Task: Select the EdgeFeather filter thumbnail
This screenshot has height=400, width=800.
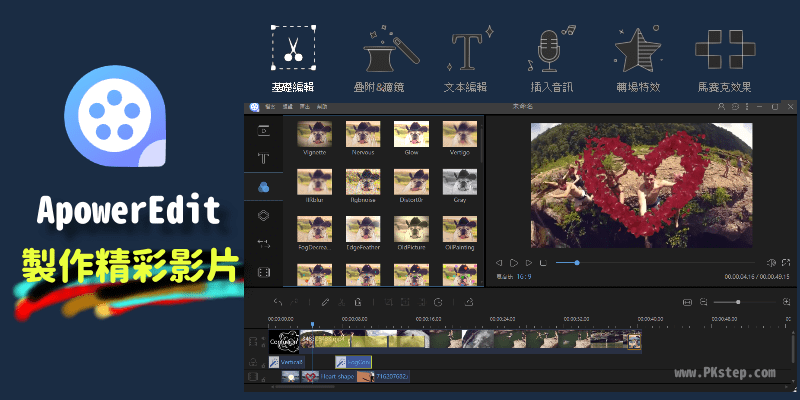Action: [x=363, y=229]
